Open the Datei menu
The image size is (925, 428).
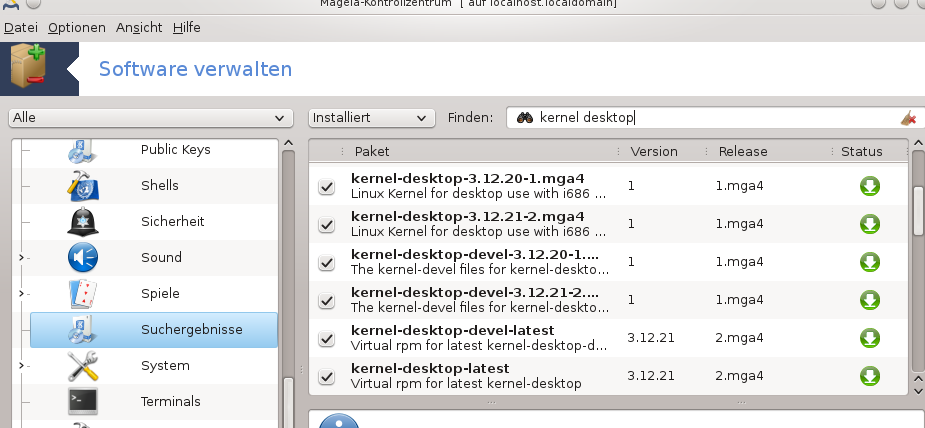[x=21, y=28]
